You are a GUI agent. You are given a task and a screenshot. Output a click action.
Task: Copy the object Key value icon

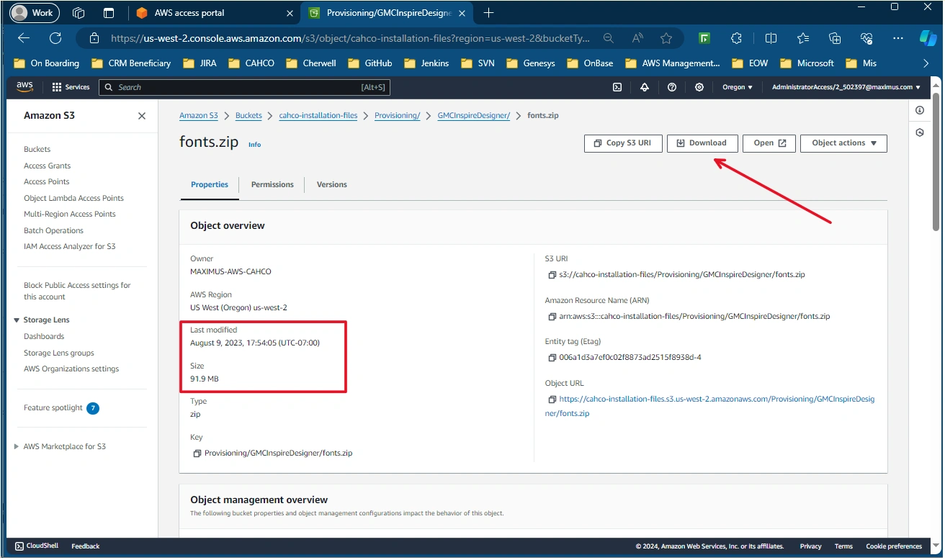197,453
